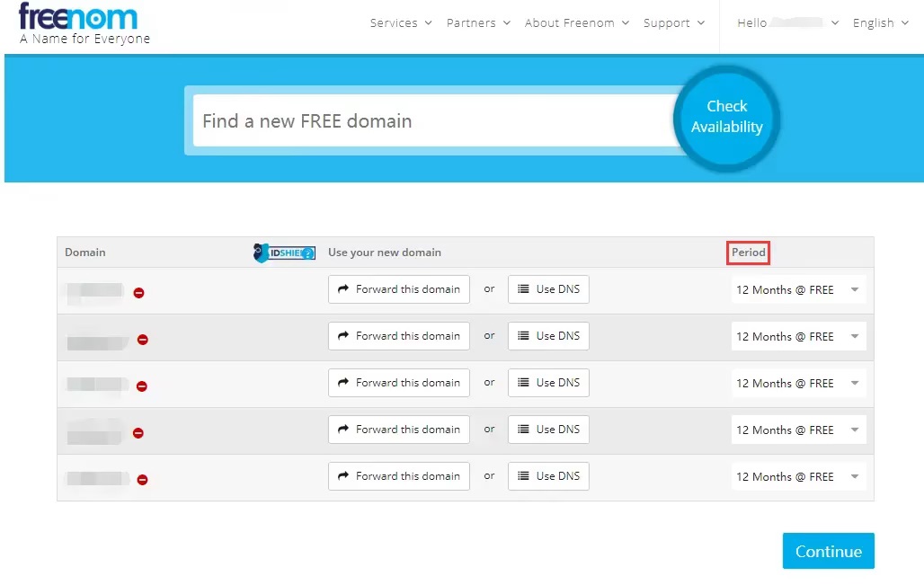Open the Support menu
The width and height of the screenshot is (924, 585).
pyautogui.click(x=673, y=23)
